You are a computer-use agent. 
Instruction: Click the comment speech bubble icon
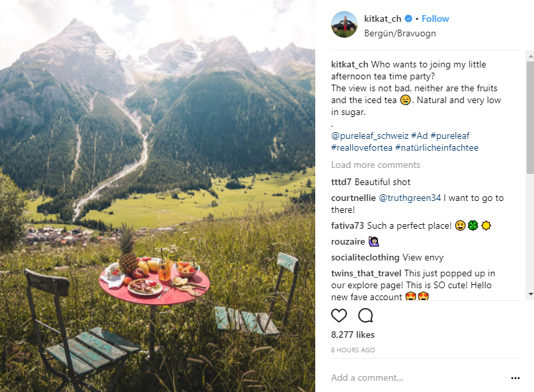click(x=365, y=316)
